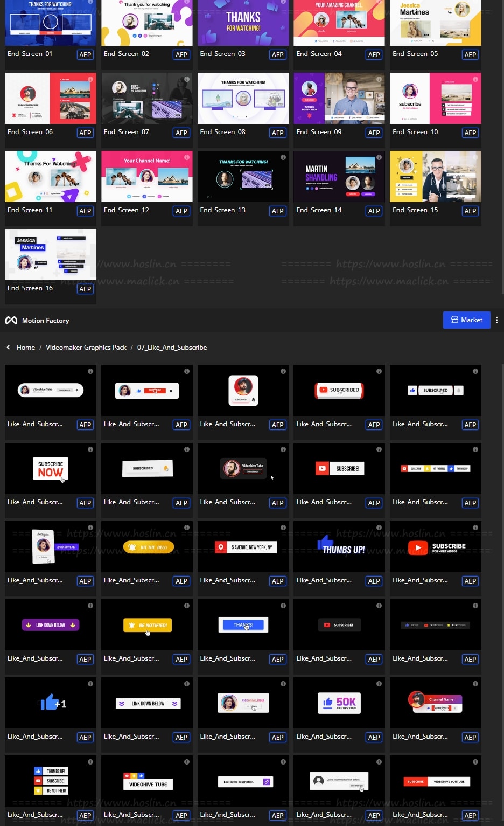
Task: Show info icon on THUMBS UP! thumbnail
Action: (379, 527)
